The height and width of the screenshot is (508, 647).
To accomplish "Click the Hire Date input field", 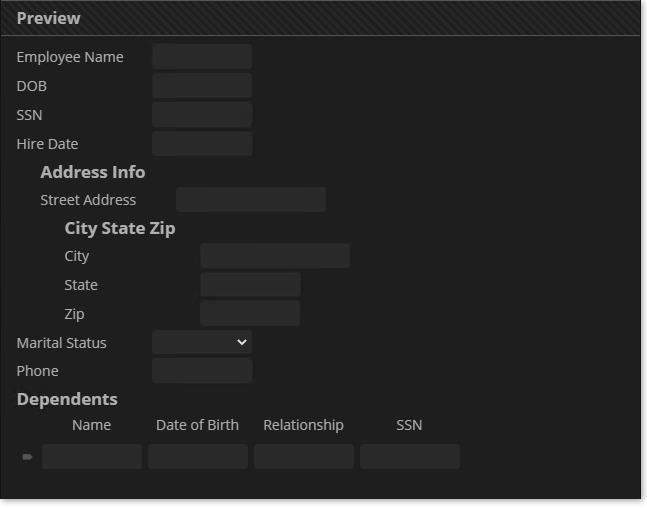I will click(202, 144).
